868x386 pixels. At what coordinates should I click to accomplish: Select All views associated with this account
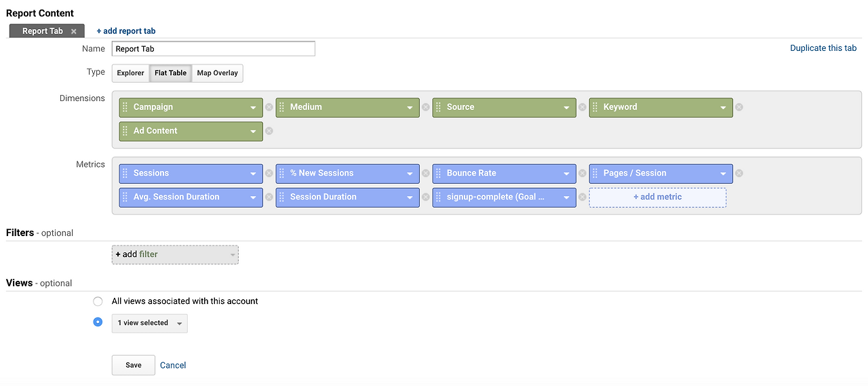98,301
